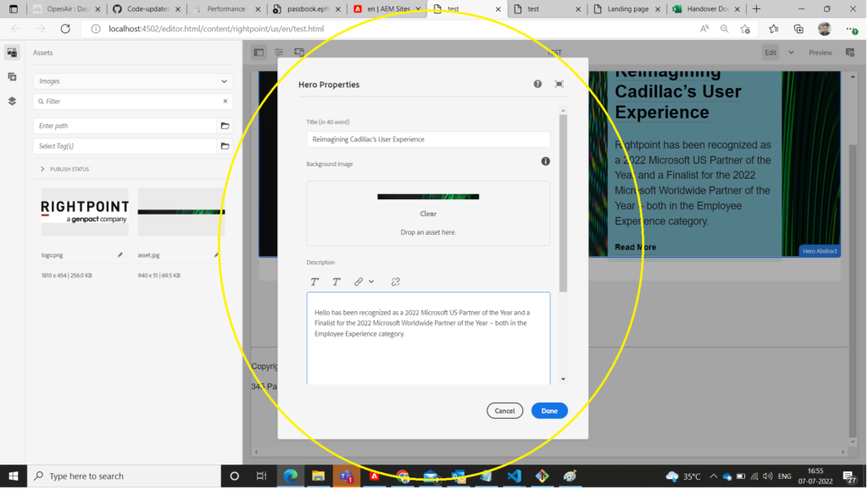The height and width of the screenshot is (490, 868).
Task: Open hyperlink options dropdown arrow
Action: (x=371, y=281)
